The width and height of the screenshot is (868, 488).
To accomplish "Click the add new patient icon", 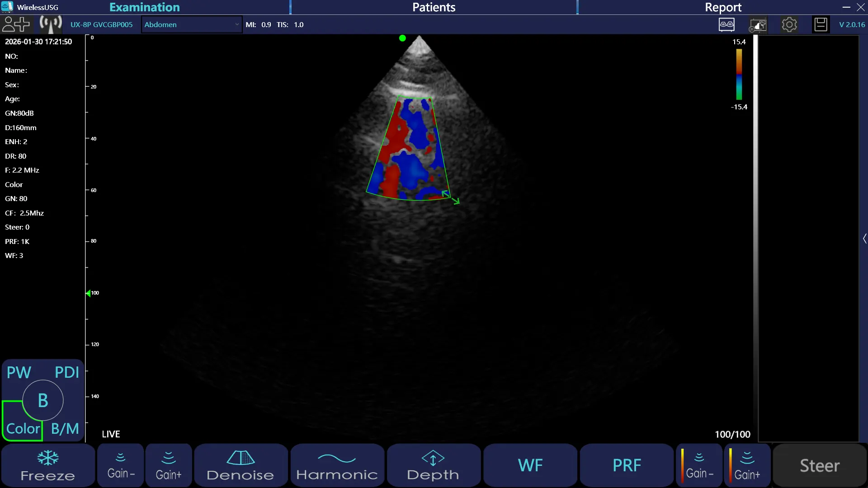I will coord(15,24).
